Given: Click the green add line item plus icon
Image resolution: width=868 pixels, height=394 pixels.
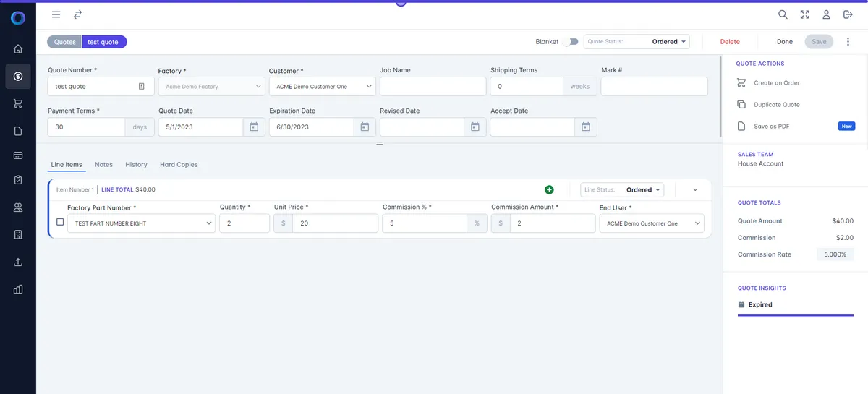Looking at the screenshot, I should pos(549,189).
